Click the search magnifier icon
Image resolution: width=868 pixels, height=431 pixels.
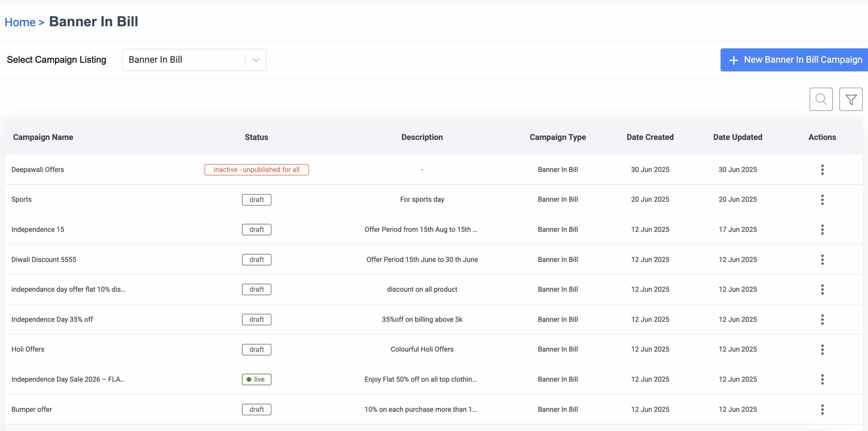[x=821, y=99]
